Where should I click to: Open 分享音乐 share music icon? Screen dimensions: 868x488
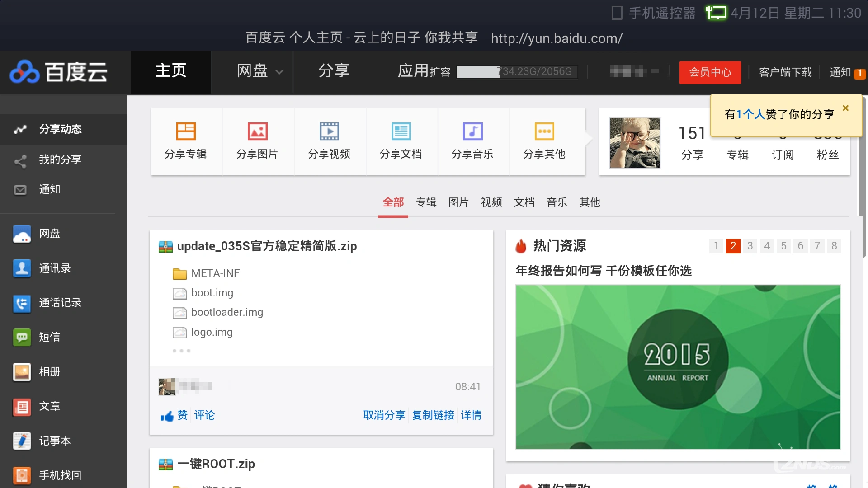[x=473, y=131]
